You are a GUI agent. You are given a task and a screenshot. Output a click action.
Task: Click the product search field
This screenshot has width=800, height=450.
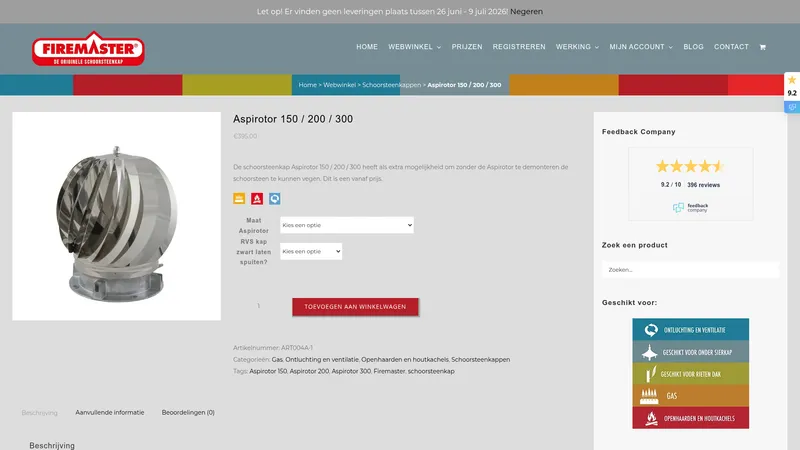pyautogui.click(x=690, y=270)
